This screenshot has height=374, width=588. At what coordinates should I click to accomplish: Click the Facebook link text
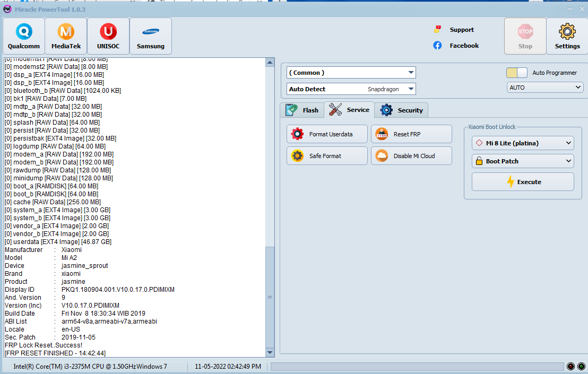(464, 46)
